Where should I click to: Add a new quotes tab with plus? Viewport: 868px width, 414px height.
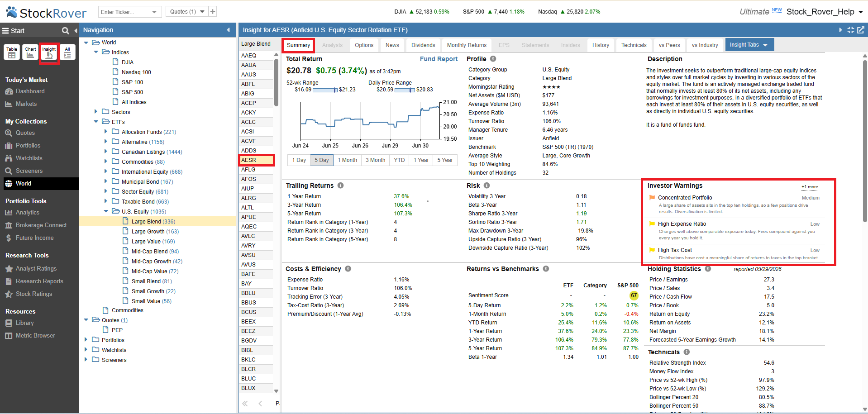[x=213, y=12]
